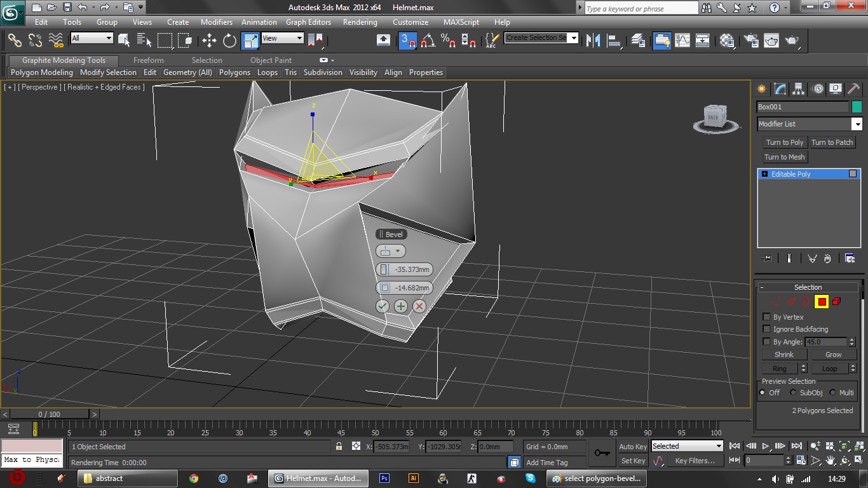Click the Turn to Mesh button

point(784,157)
